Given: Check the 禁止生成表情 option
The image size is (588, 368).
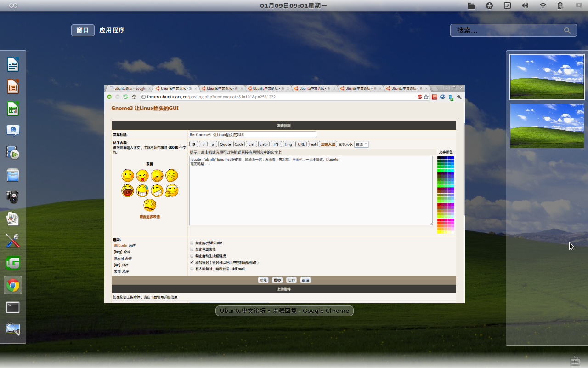Looking at the screenshot, I should tap(192, 249).
